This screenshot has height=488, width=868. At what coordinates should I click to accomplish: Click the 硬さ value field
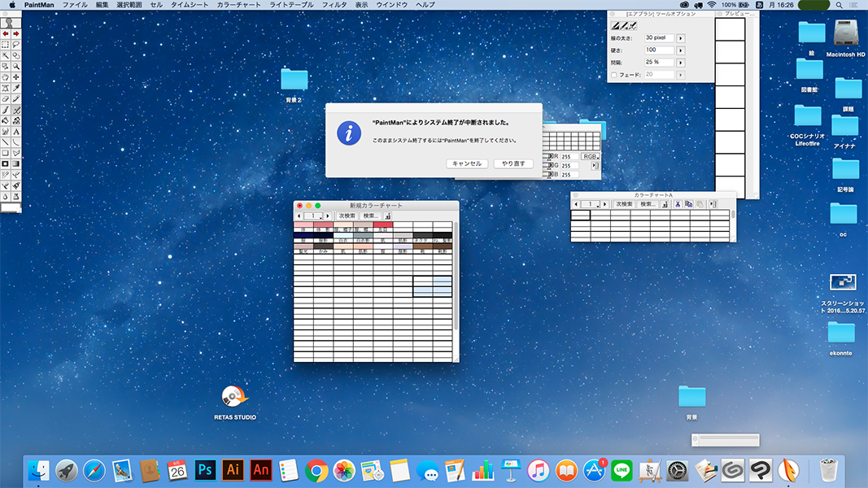[658, 50]
